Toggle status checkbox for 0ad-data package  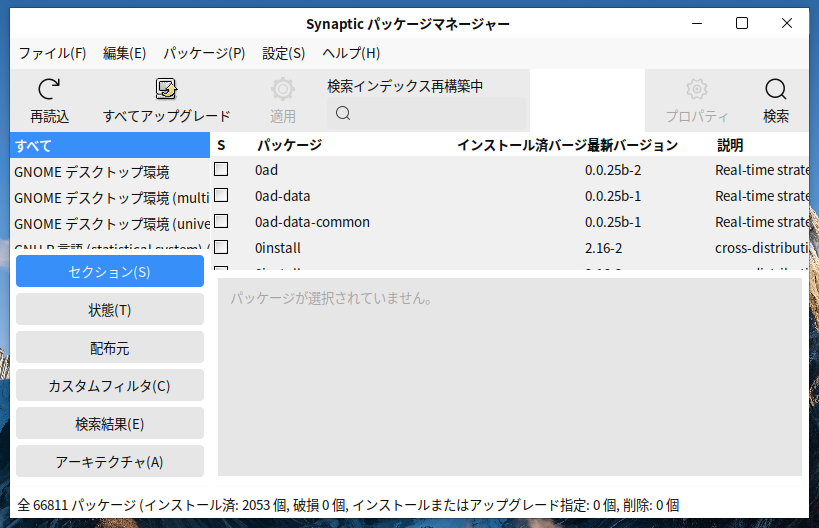[221, 195]
